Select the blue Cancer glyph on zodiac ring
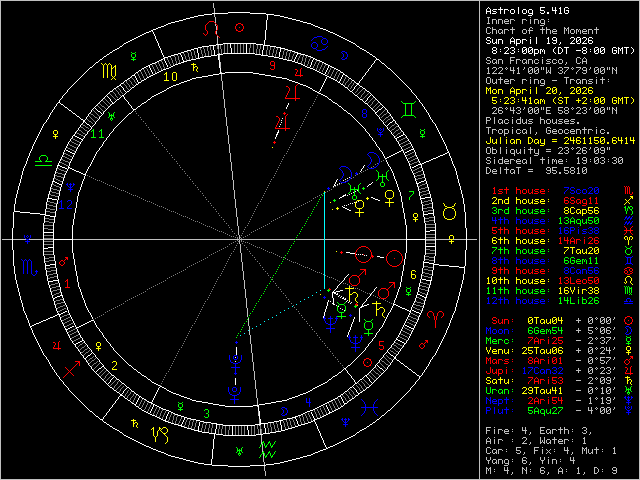Screen dimensions: 640x480 coord(322,44)
